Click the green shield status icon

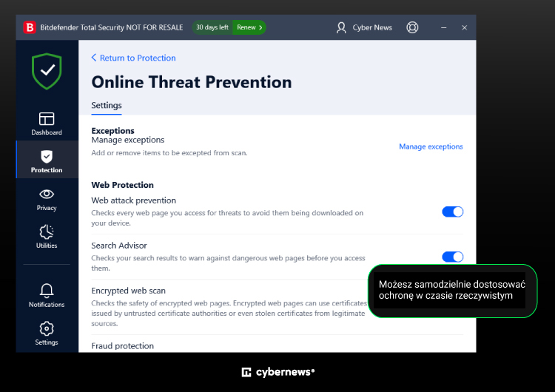coord(47,71)
